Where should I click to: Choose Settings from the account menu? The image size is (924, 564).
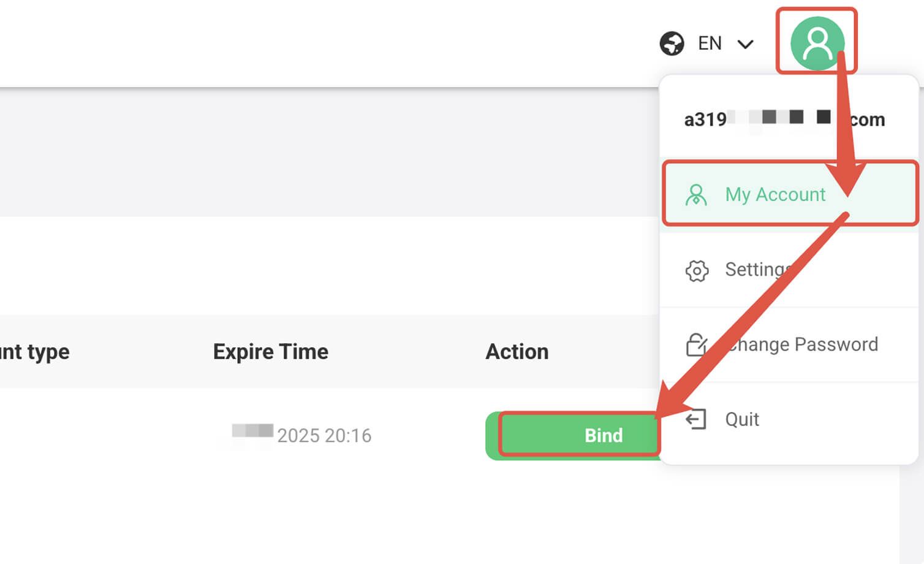point(760,270)
